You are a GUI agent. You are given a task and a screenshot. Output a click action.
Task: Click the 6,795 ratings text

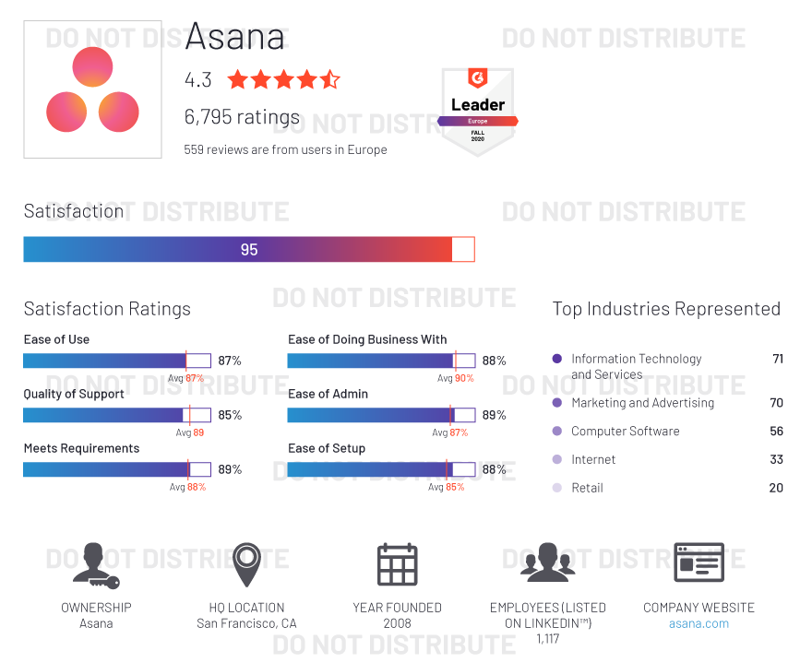click(242, 117)
